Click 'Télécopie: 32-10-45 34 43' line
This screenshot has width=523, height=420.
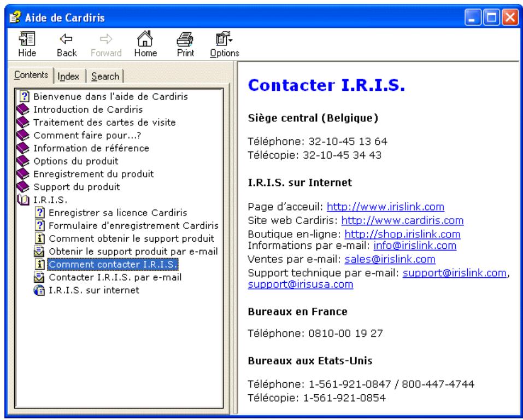pyautogui.click(x=314, y=155)
